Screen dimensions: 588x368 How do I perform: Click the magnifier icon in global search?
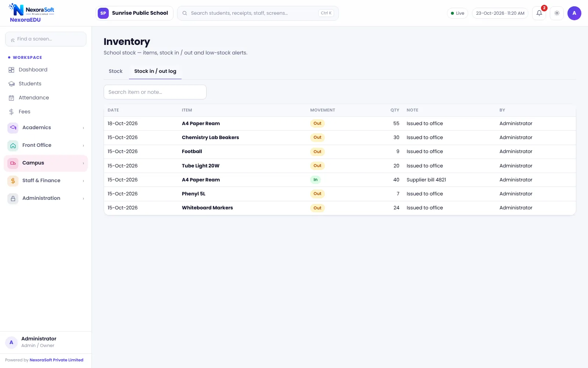184,13
